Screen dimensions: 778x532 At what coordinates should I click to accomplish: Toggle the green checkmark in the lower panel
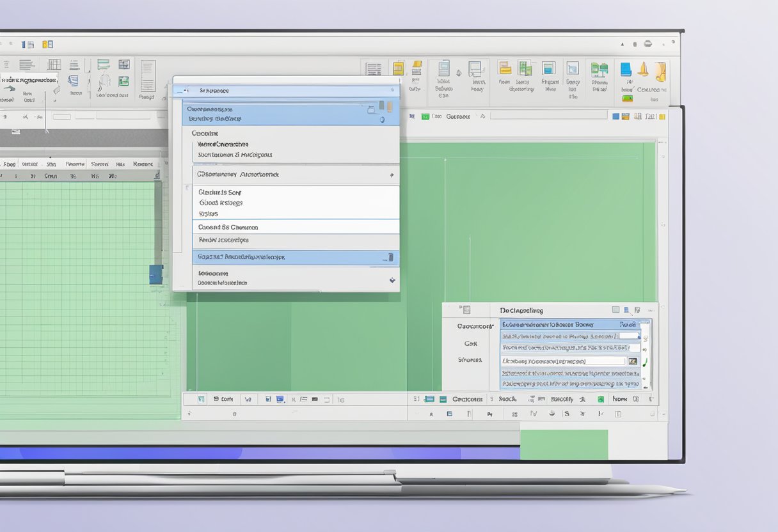tap(644, 363)
